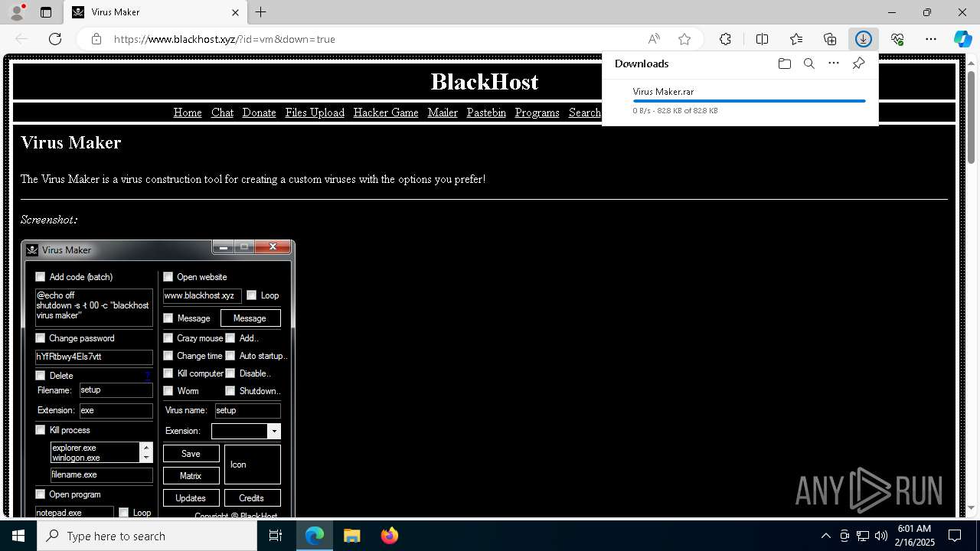Show hidden tray icons chevron
The image size is (980, 551).
click(x=825, y=536)
